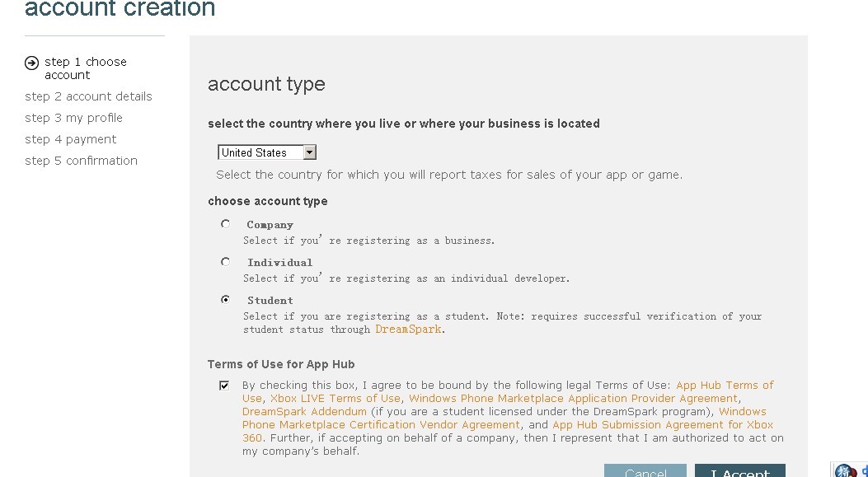Go to step 2 account details
The height and width of the screenshot is (477, 868).
pyautogui.click(x=88, y=96)
